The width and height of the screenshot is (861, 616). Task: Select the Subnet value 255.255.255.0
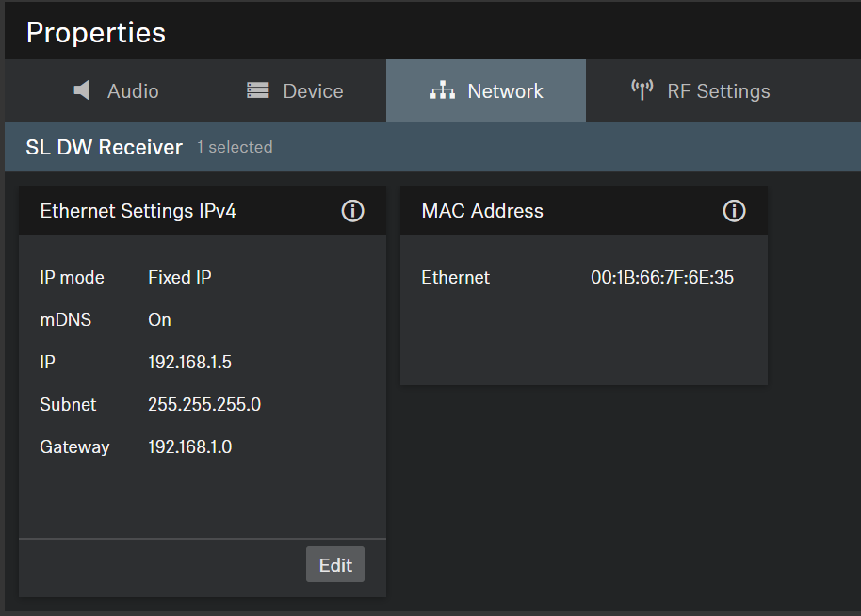coord(204,405)
